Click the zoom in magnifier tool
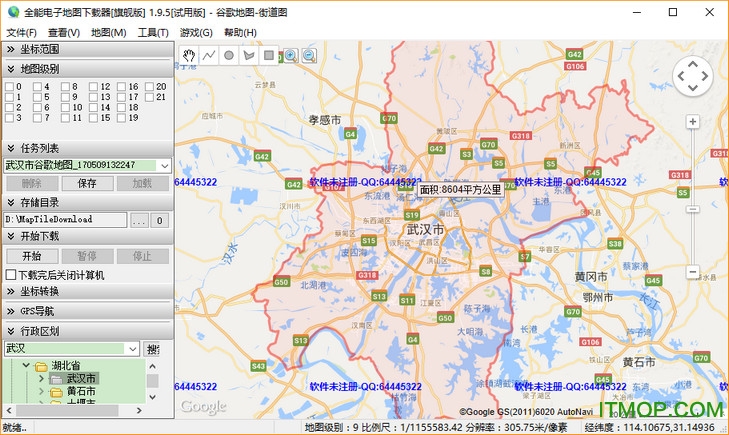This screenshot has height=435, width=729. 291,56
